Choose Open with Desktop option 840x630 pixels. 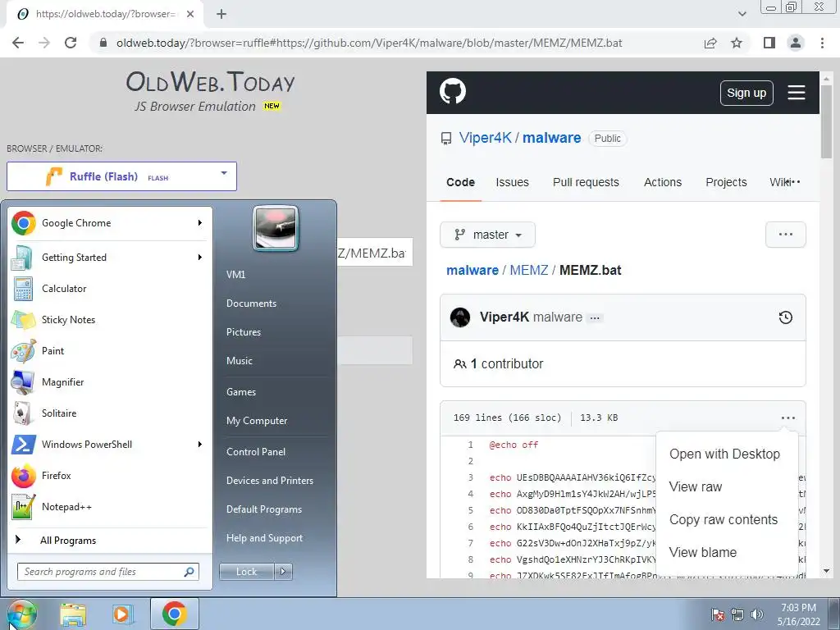point(727,454)
